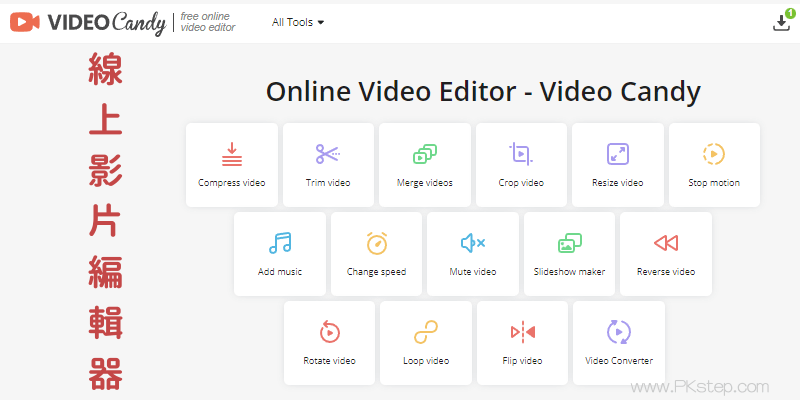
Task: Select the Trim video scissors icon
Action: pos(328,154)
